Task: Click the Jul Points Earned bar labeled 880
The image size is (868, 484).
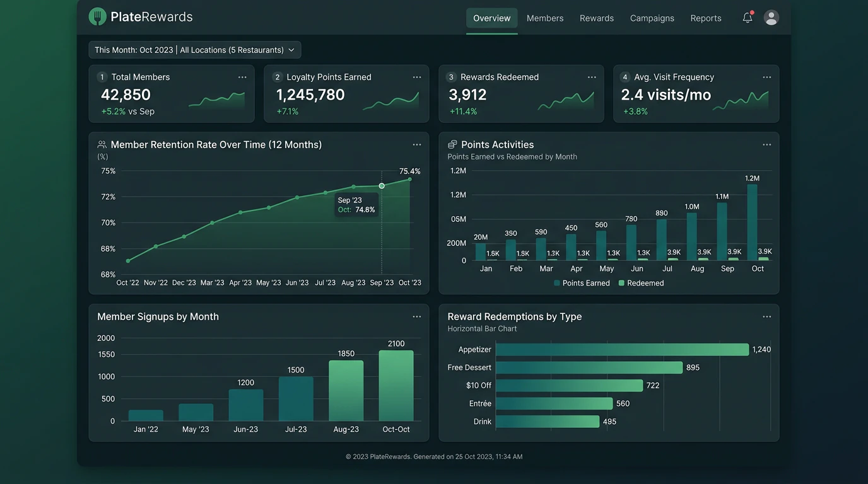Action: [662, 239]
